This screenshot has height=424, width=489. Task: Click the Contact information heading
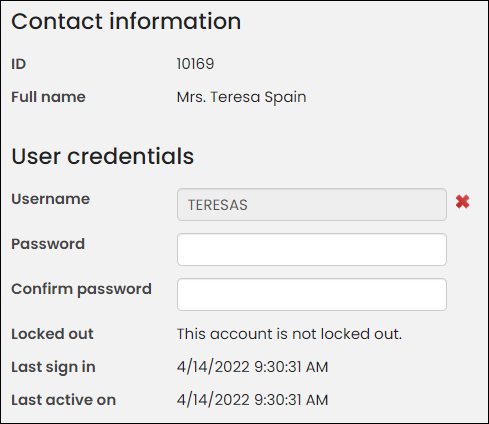(126, 21)
